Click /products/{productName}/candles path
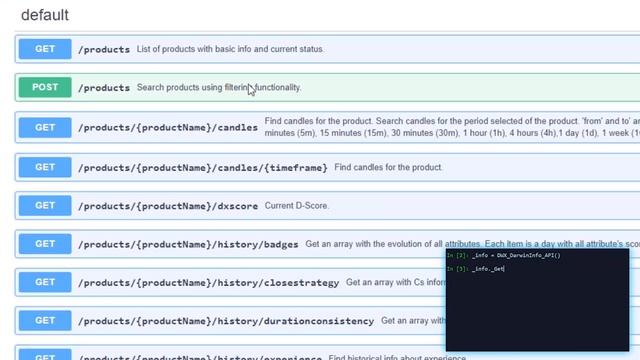 (x=168, y=128)
